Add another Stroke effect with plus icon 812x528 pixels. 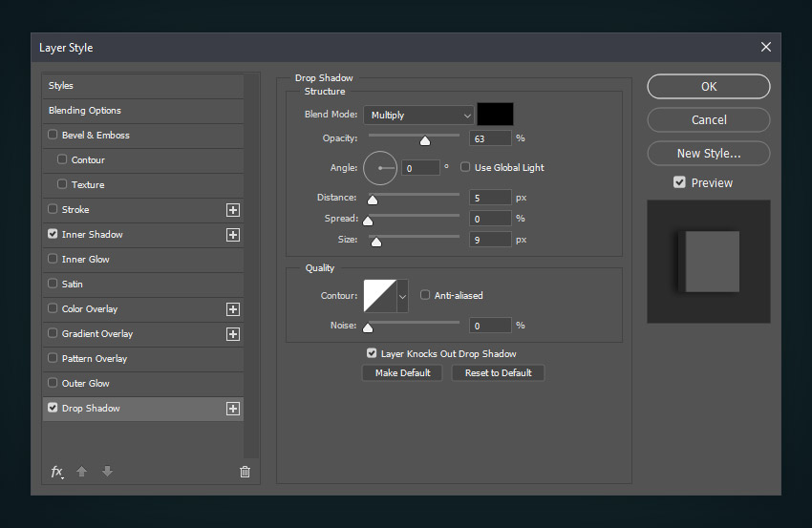coord(233,210)
